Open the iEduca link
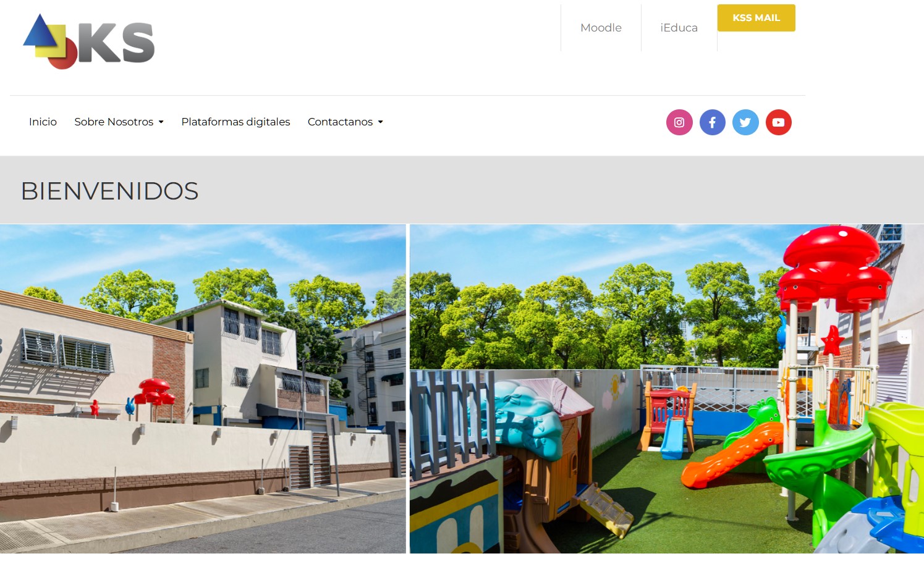Image resolution: width=924 pixels, height=564 pixels. click(x=679, y=28)
